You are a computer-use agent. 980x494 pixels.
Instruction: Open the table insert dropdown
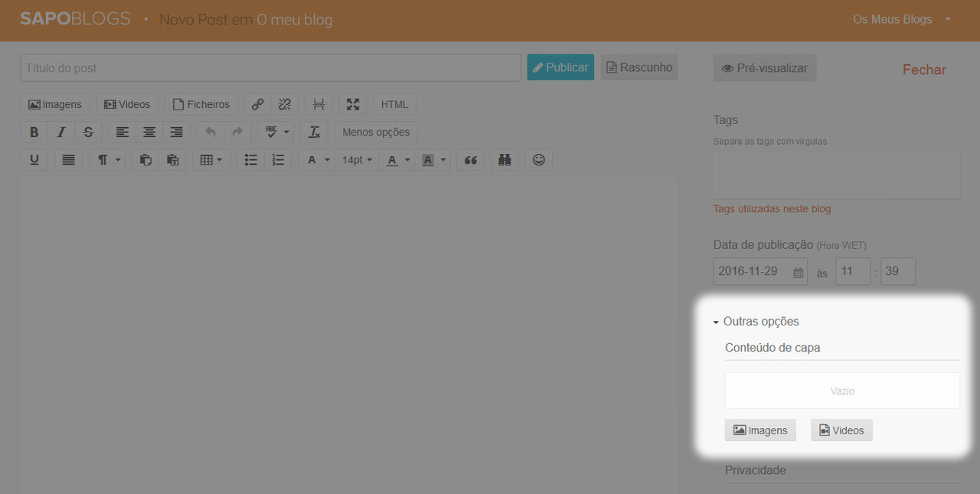[x=211, y=160]
